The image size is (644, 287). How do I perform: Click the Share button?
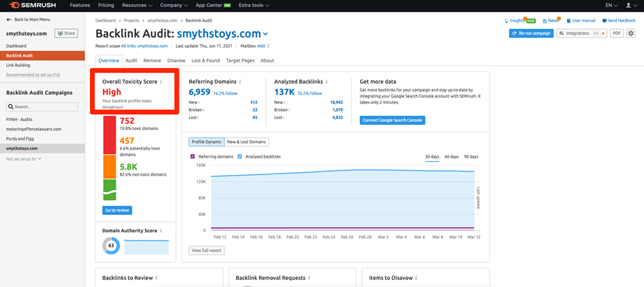(x=66, y=33)
